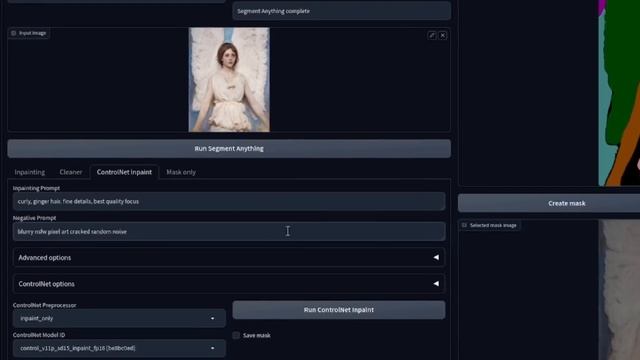
Task: Click the Selected mask image label icon
Action: coord(464,225)
